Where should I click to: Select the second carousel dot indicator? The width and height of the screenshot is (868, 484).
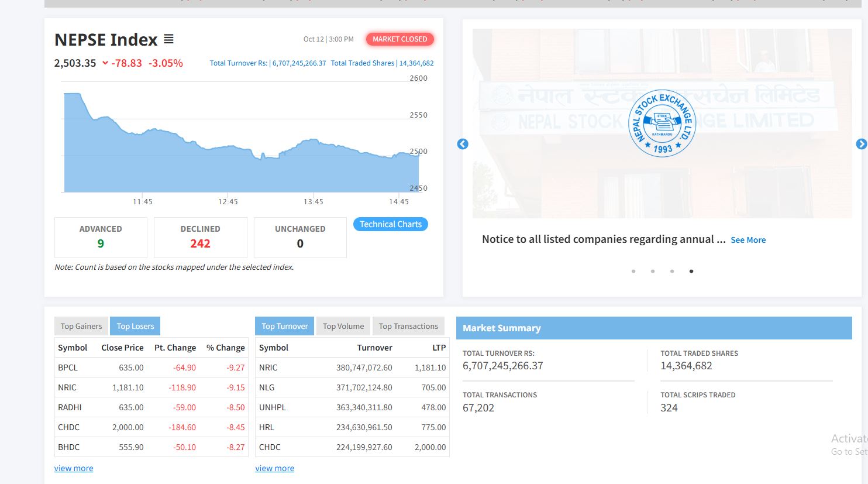coord(653,271)
